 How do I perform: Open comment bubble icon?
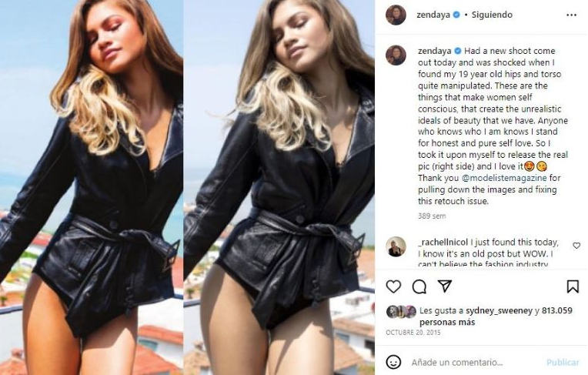coord(419,286)
